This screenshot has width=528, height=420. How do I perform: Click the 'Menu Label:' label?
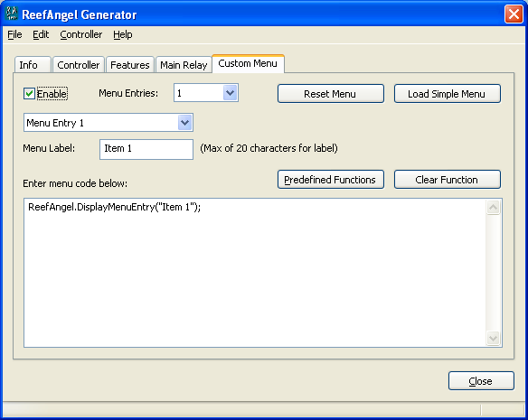[x=49, y=148]
